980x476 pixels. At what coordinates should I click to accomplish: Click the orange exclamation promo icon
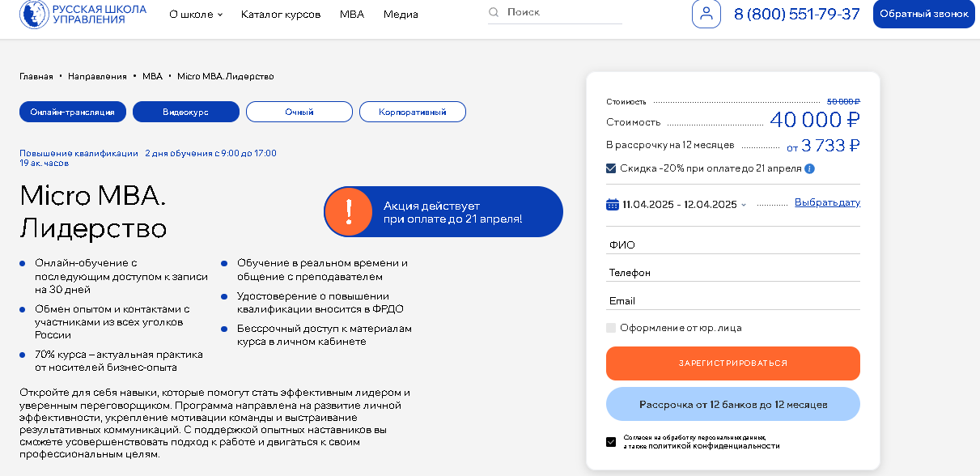tap(349, 211)
